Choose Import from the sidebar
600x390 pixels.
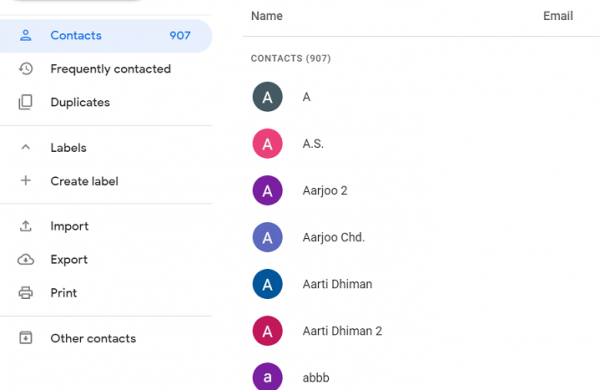[69, 226]
